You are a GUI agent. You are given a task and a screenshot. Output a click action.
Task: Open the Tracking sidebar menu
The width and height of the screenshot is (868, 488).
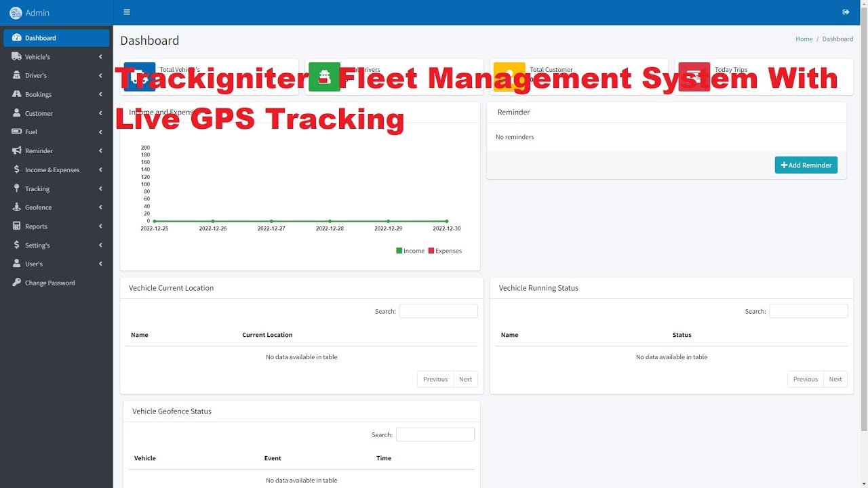click(x=56, y=188)
